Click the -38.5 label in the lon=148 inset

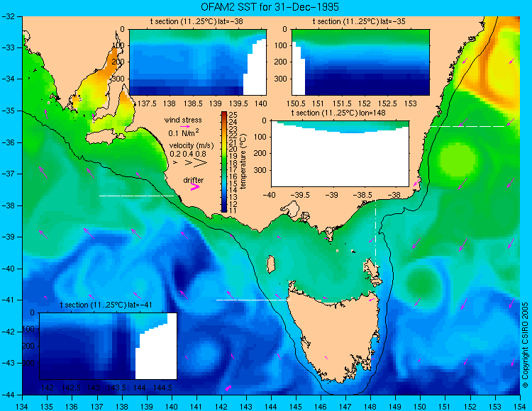[x=364, y=195]
